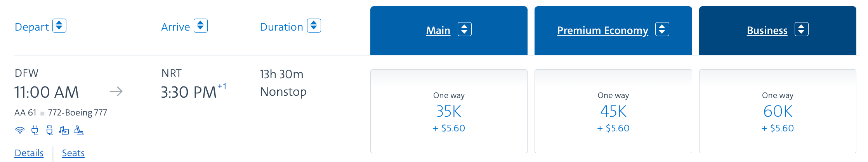868x162 pixels.
Task: Click the lie-flat seat amenity icon
Action: click(79, 130)
